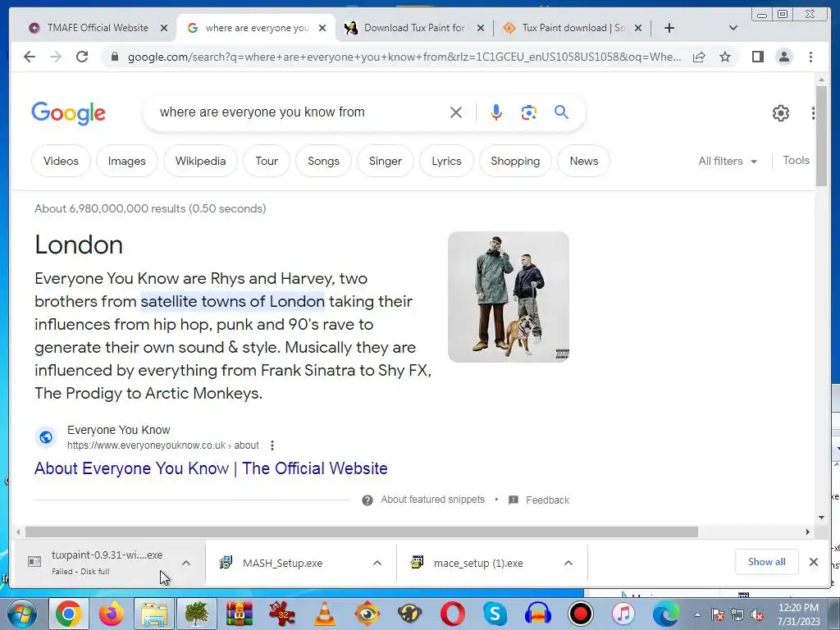This screenshot has width=840, height=630.
Task: Open Microsoft Edge from the taskbar
Action: click(665, 614)
